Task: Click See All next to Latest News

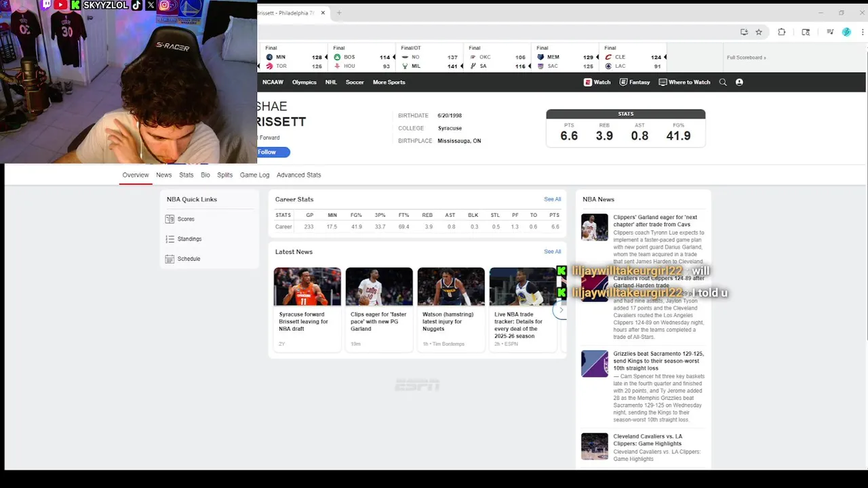Action: pos(553,251)
